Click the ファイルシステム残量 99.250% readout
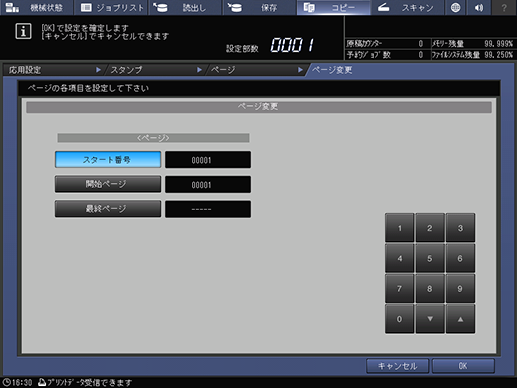Screen dimensions: 517x388 [x=473, y=55]
